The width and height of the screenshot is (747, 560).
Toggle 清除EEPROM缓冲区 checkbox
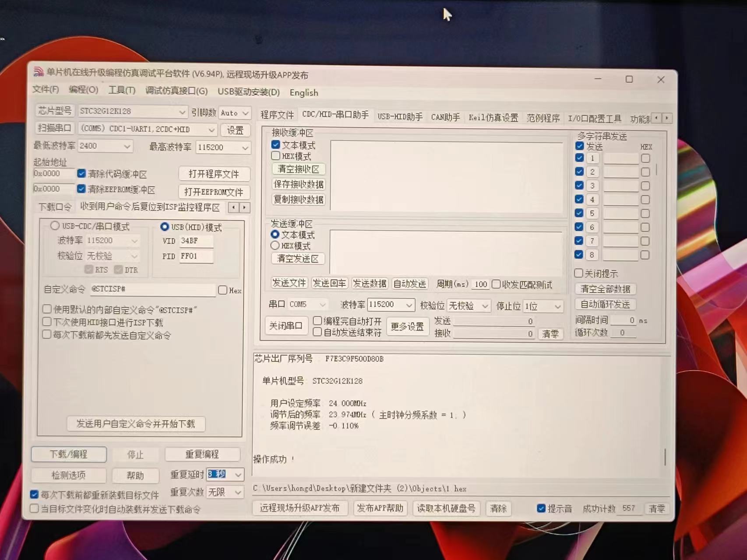[x=81, y=189]
